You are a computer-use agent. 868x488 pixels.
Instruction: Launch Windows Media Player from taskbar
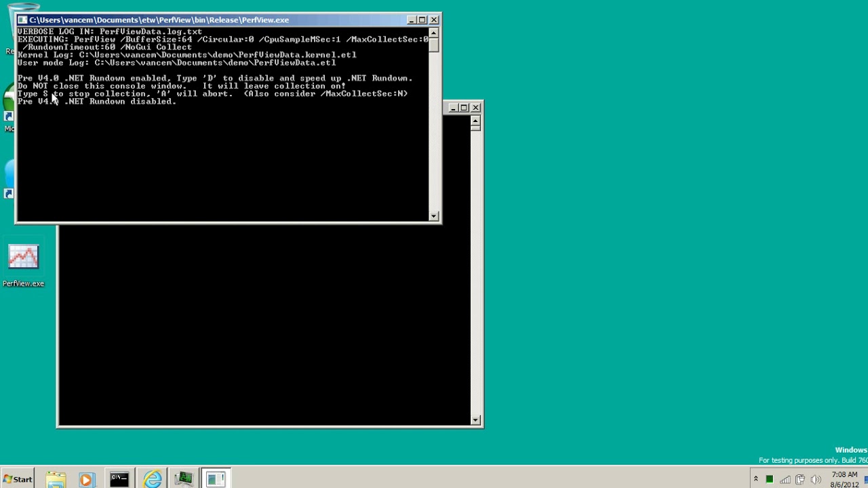[x=86, y=479]
